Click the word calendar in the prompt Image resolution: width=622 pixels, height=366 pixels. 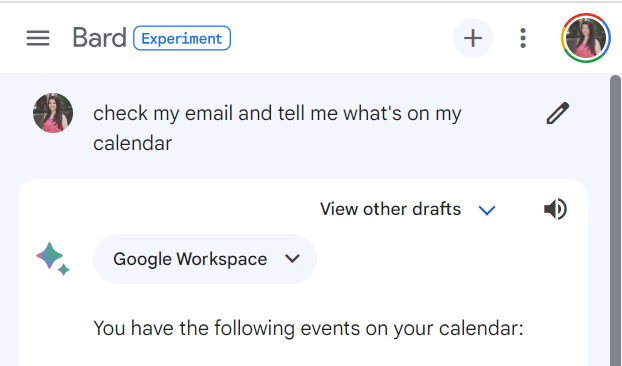(x=132, y=143)
